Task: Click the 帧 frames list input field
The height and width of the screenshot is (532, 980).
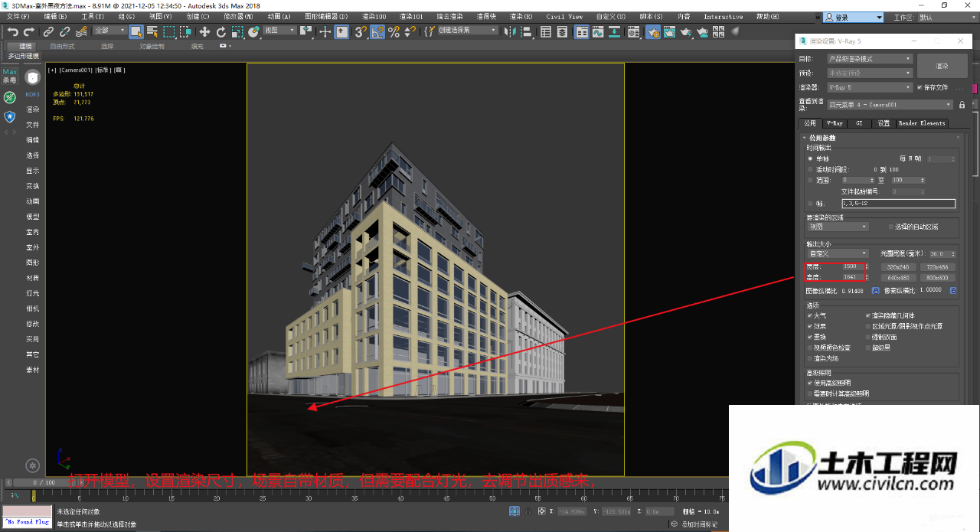Action: point(898,204)
